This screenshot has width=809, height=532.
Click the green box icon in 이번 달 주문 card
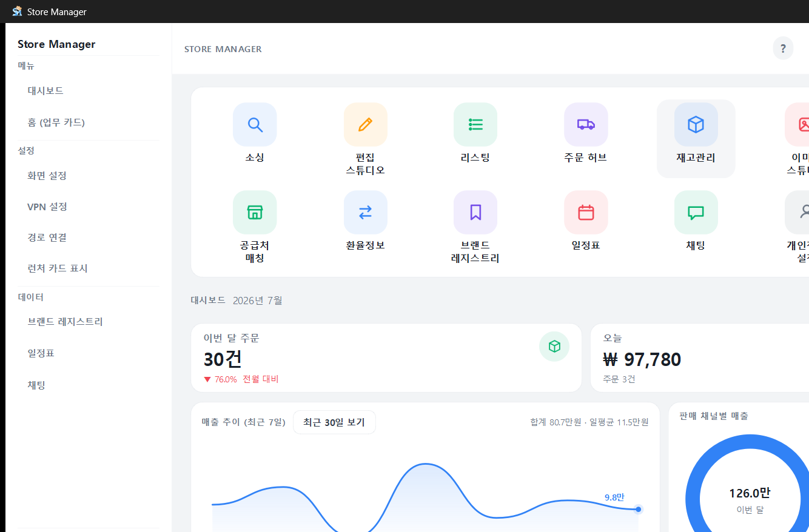click(x=554, y=347)
